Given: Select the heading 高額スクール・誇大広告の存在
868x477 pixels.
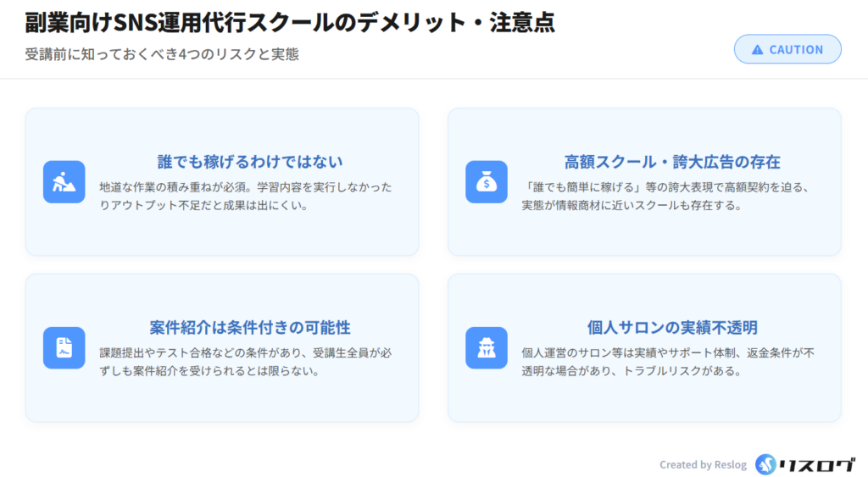Looking at the screenshot, I should [x=672, y=161].
